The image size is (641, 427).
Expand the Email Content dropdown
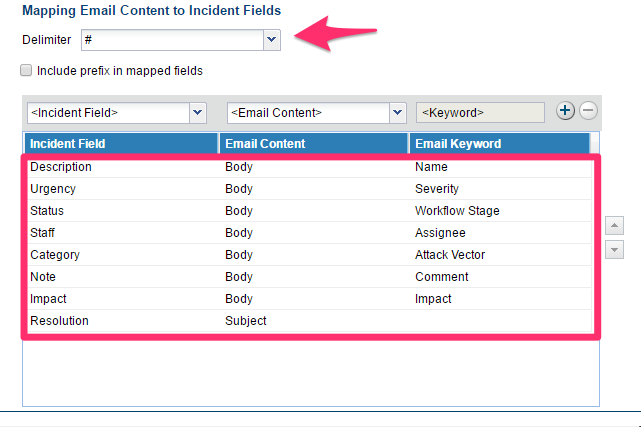click(397, 112)
